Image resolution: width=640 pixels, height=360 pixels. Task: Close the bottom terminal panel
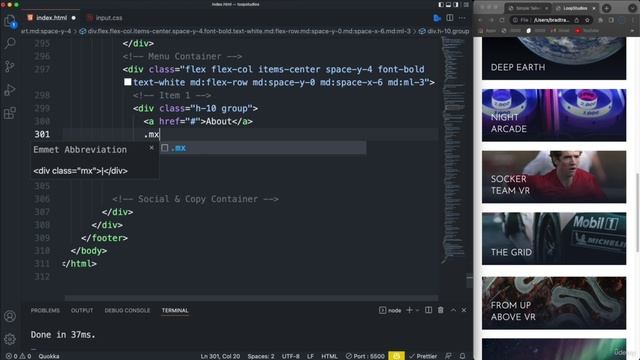pyautogui.click(x=464, y=310)
